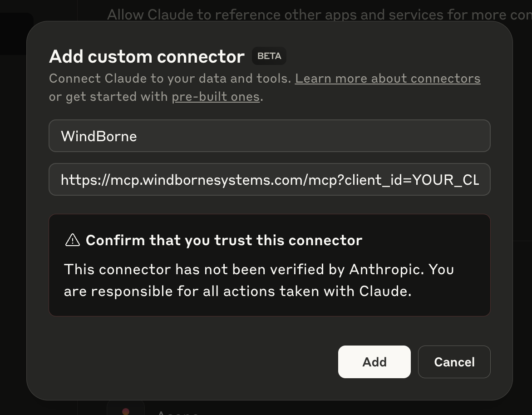Click the Add custom connector heading
This screenshot has width=532, height=415.
click(146, 56)
